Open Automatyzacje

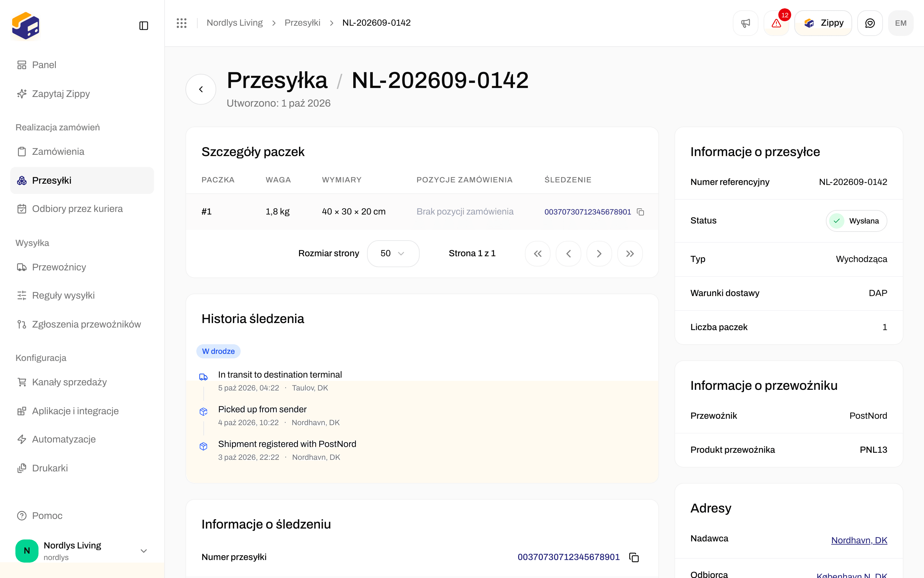(82, 439)
